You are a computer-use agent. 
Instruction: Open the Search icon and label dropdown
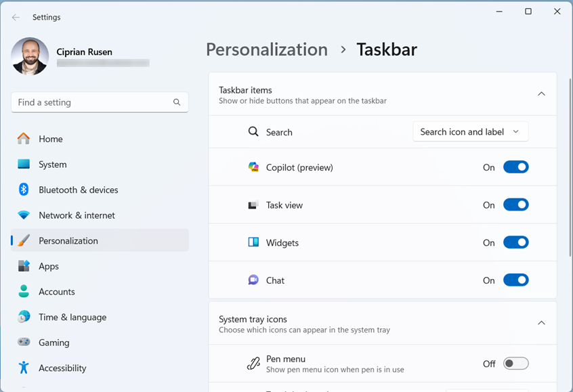pyautogui.click(x=470, y=131)
